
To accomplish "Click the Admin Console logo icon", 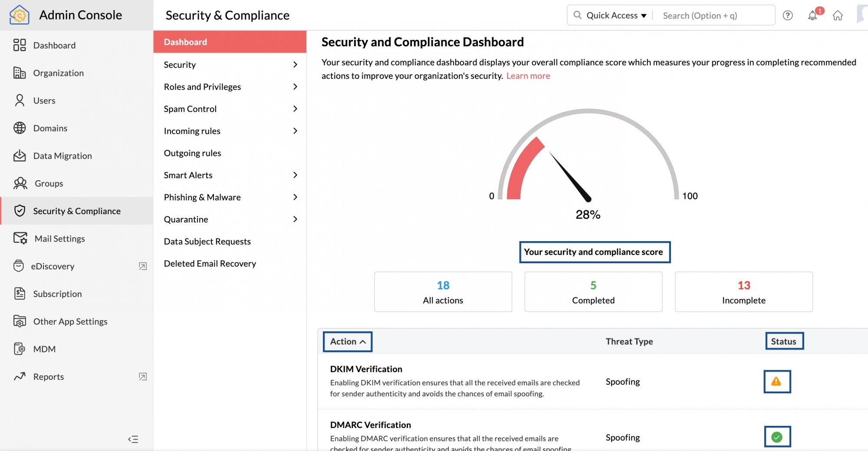I will [x=19, y=15].
